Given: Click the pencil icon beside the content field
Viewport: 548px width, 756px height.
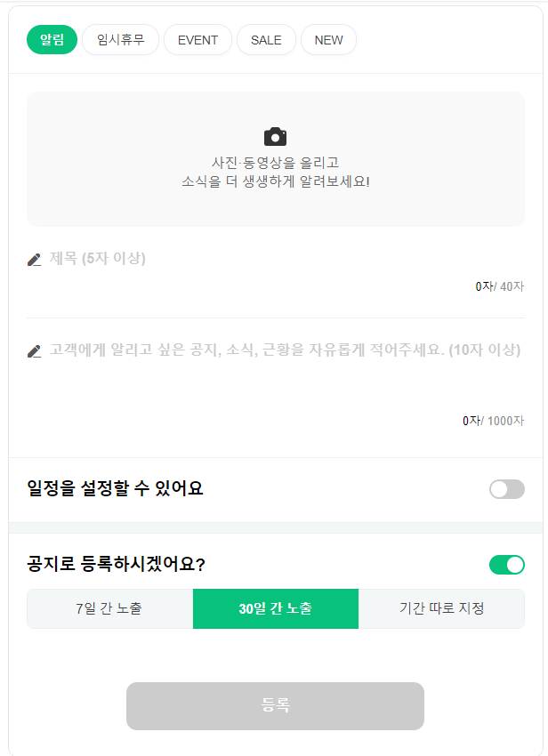Looking at the screenshot, I should point(34,351).
